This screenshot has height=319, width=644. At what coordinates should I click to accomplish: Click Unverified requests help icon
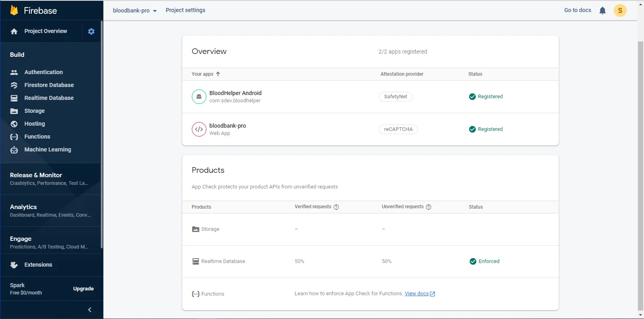coord(428,207)
